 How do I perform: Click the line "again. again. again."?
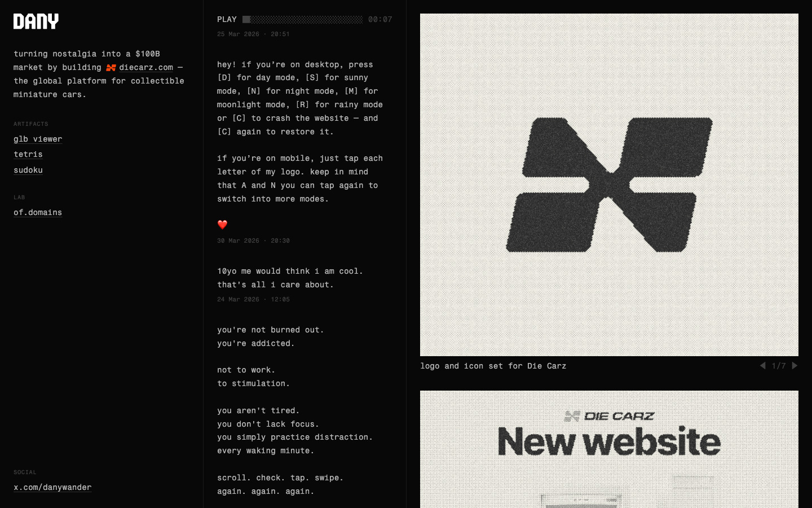[x=266, y=491]
